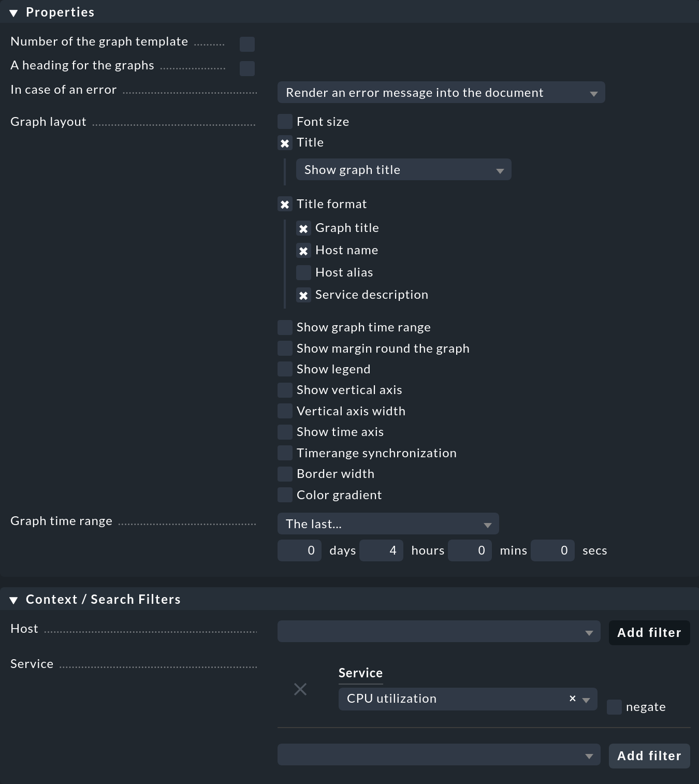This screenshot has height=784, width=699.
Task: Enable the Host alias checkbox
Action: [x=304, y=272]
